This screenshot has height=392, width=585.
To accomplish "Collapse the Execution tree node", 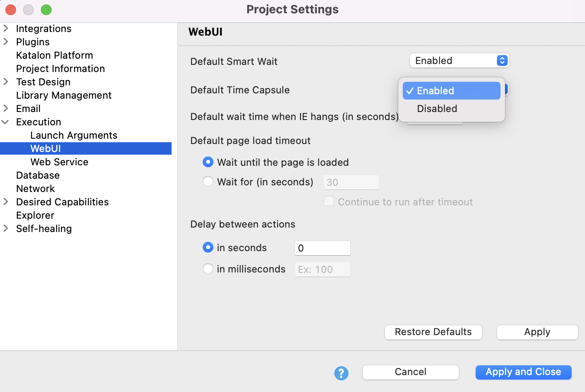I will pyautogui.click(x=6, y=122).
